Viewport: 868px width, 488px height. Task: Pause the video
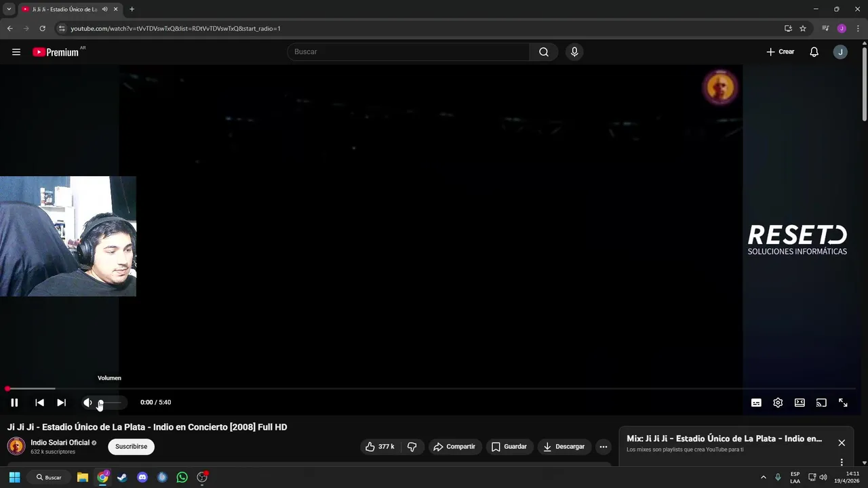click(x=14, y=403)
